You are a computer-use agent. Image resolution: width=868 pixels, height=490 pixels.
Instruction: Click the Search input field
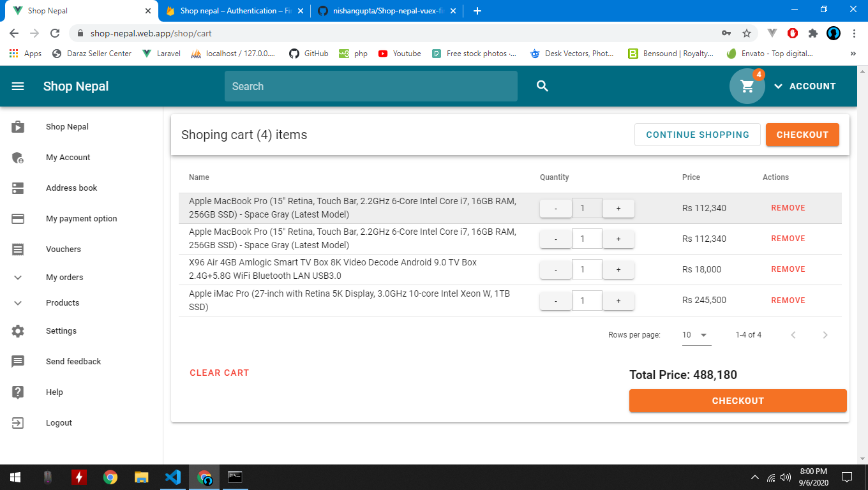click(371, 86)
